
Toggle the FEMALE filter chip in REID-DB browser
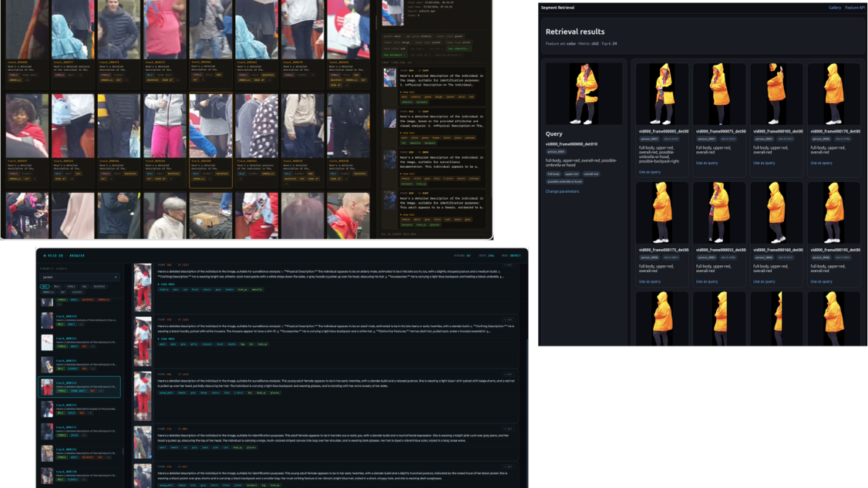71,286
